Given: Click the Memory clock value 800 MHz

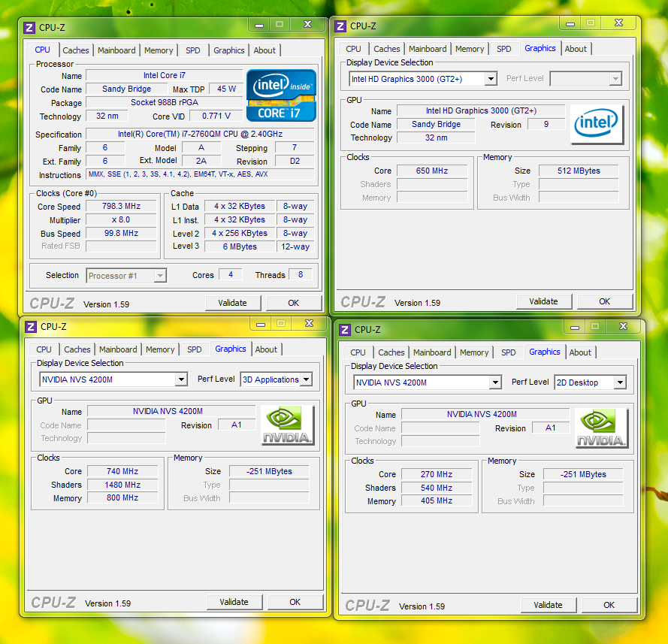Looking at the screenshot, I should [x=122, y=497].
